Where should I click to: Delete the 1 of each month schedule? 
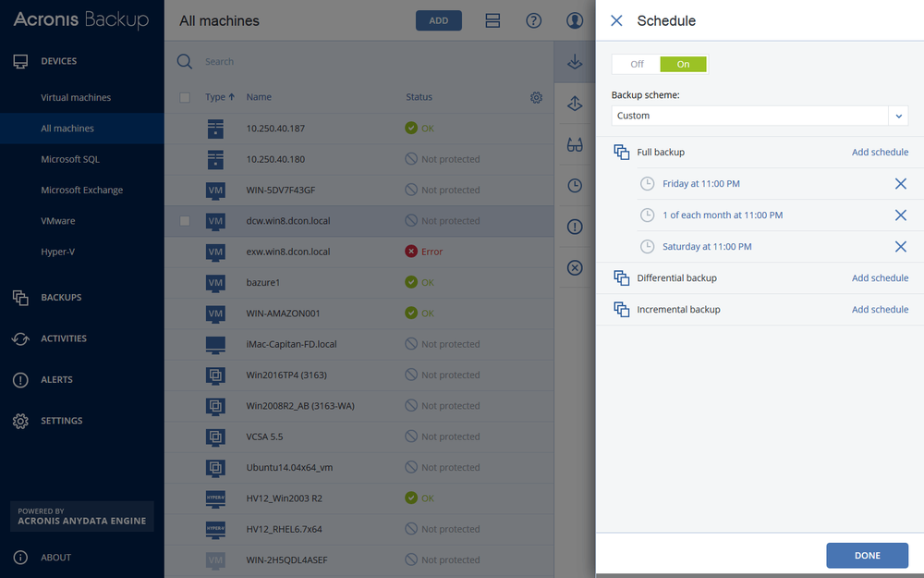(900, 215)
